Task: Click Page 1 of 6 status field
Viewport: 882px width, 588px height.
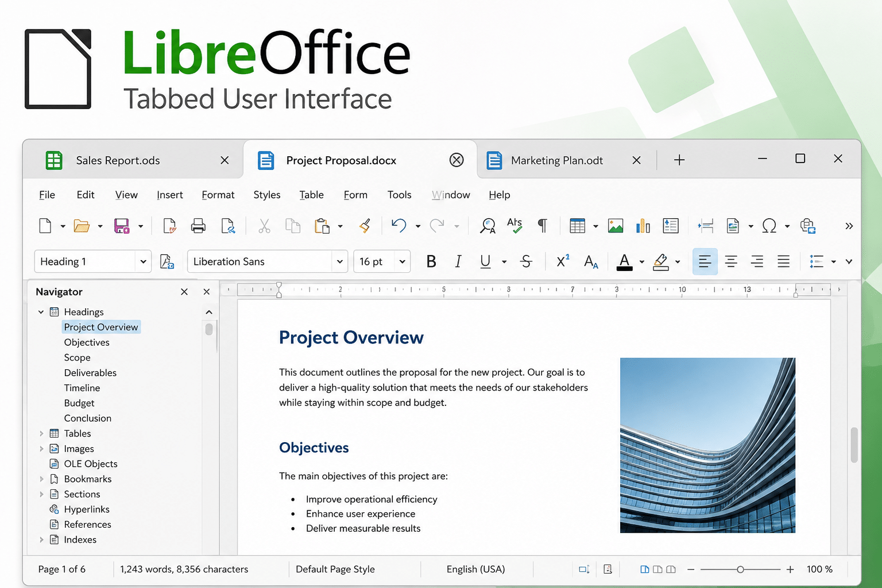Action: click(62, 569)
